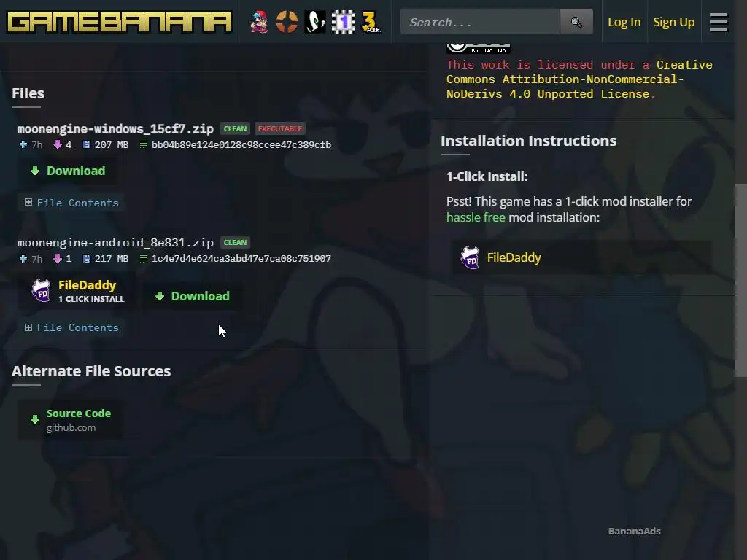Download moonengine-windows_15cf7.zip
The height and width of the screenshot is (560, 747).
tap(67, 171)
